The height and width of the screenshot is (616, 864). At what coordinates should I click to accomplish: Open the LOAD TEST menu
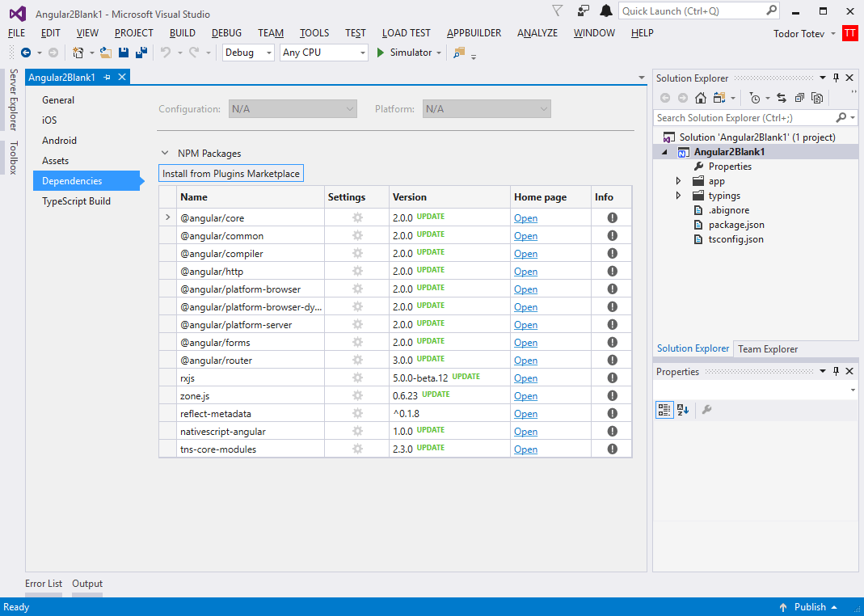406,33
